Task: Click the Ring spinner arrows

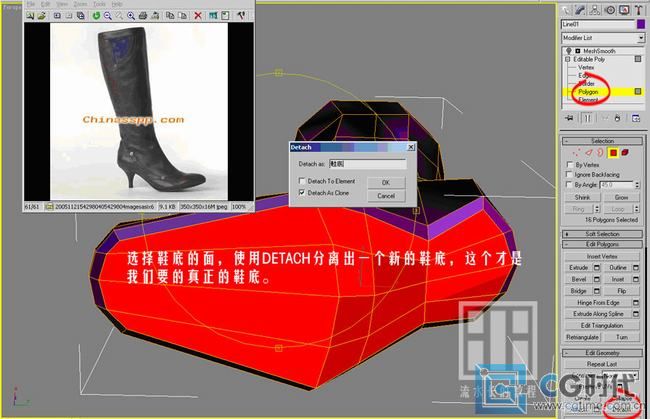Action: point(597,209)
